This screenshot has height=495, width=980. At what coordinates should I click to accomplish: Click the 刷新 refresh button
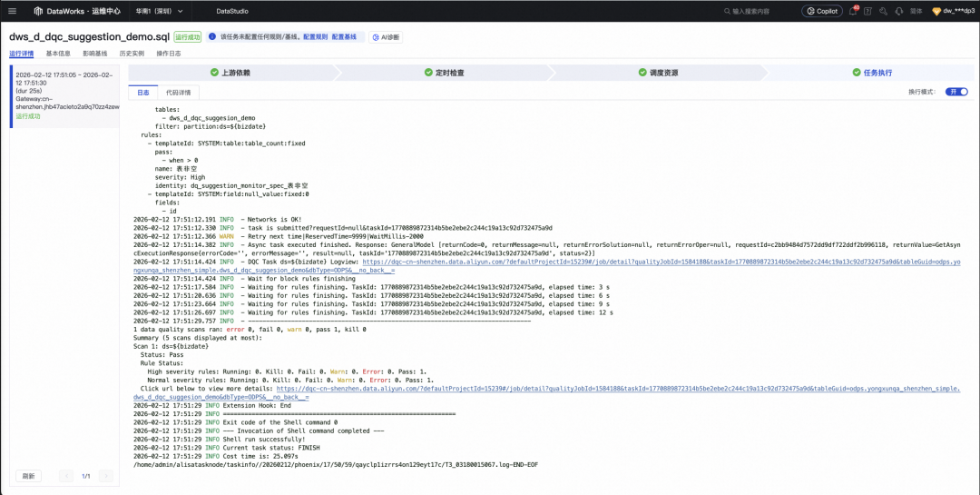click(x=29, y=476)
